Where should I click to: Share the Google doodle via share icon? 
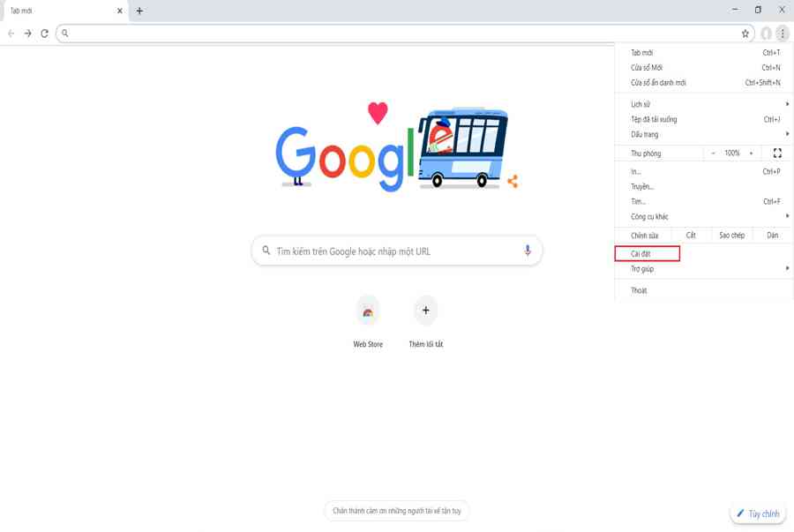point(513,181)
